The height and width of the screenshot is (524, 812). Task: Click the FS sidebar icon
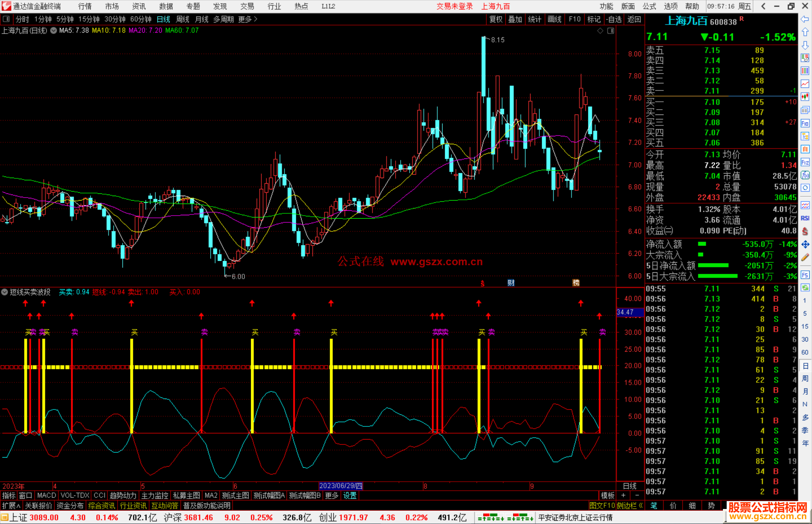click(x=805, y=275)
